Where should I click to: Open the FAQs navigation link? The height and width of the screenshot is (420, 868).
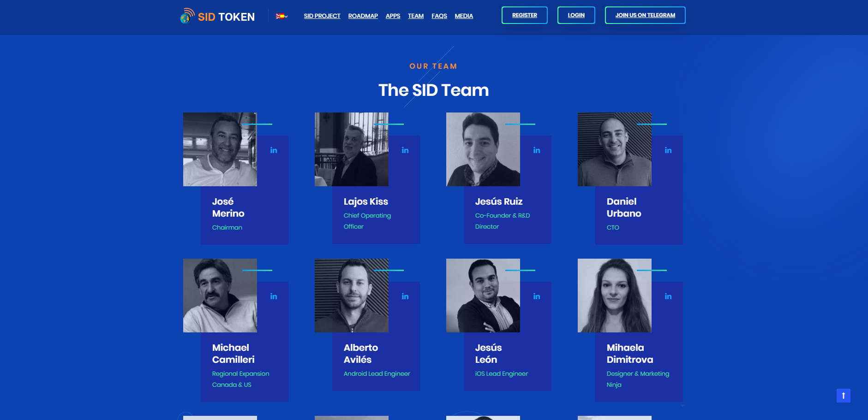pos(439,16)
